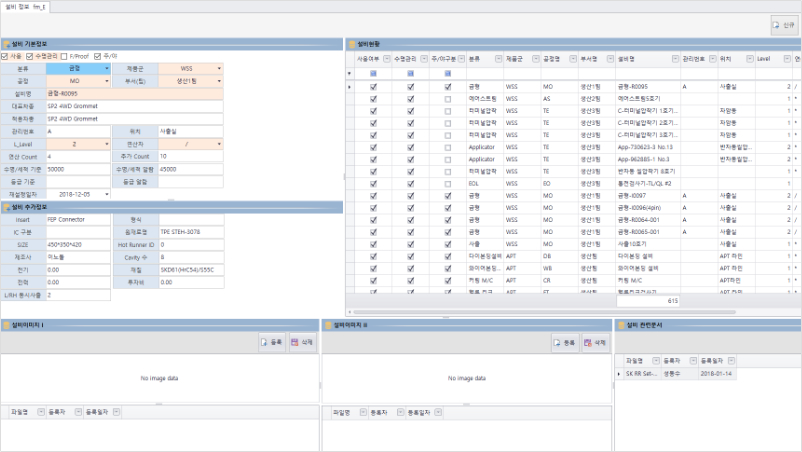Image resolution: width=802 pixels, height=452 pixels.
Task: Toggle the 수명관리 checkbox
Action: point(30,56)
